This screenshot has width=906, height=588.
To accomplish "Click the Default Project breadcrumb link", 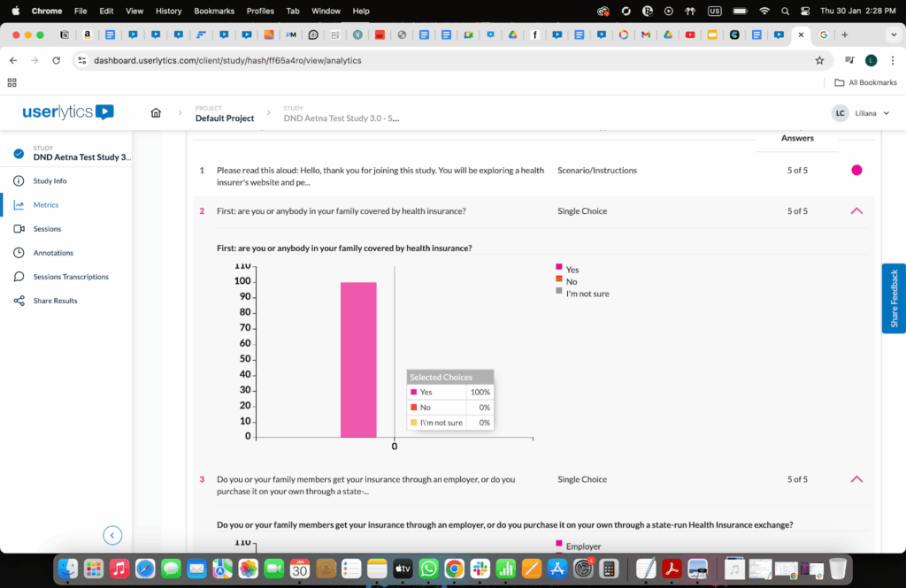I will click(225, 118).
